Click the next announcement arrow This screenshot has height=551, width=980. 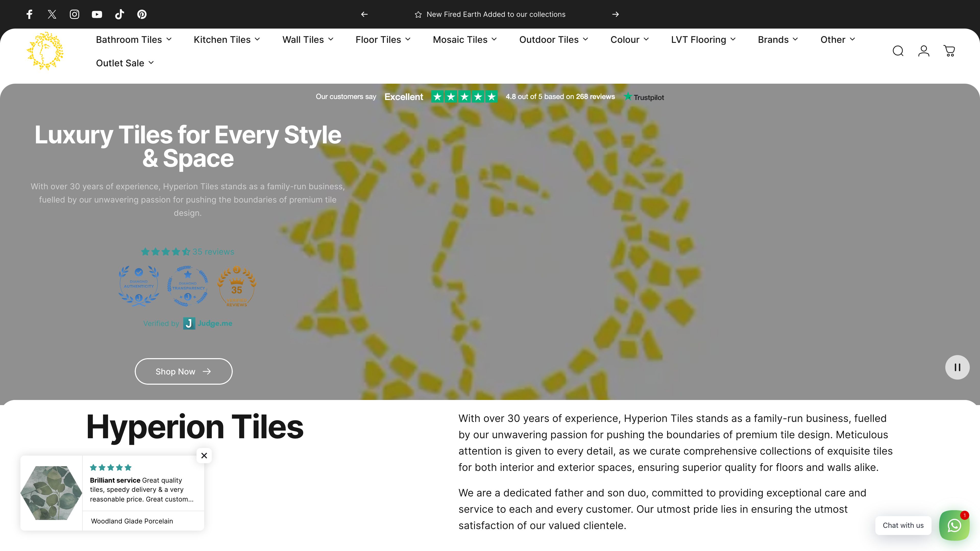[615, 14]
